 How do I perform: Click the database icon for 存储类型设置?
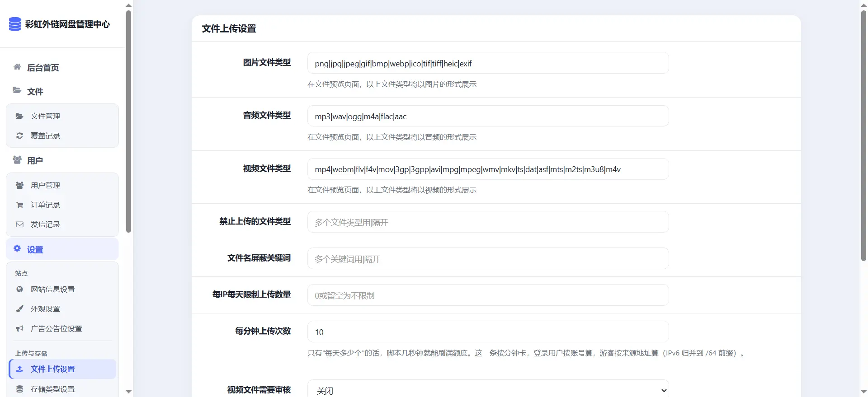click(x=19, y=389)
